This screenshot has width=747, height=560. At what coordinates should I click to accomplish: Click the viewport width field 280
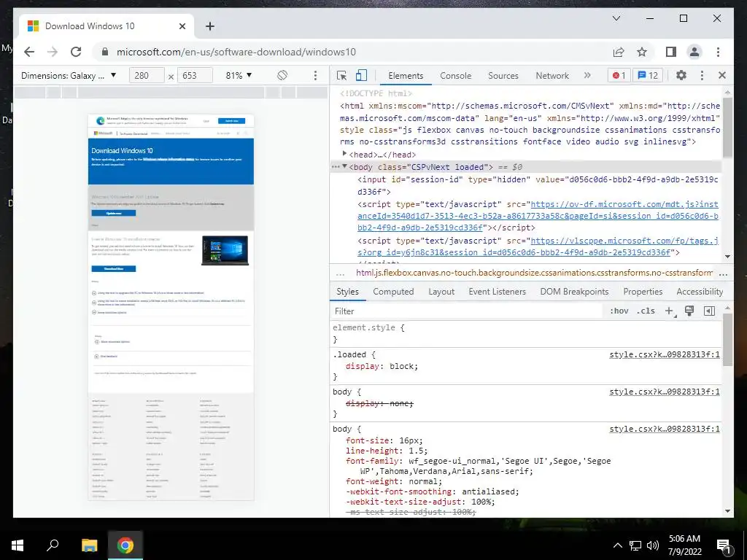(146, 75)
